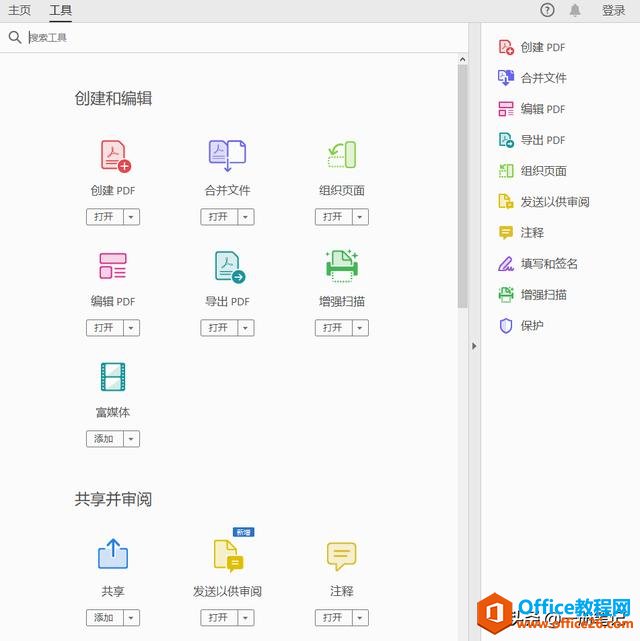Choose the Edit PDF (编辑 PDF) large icon
The image size is (640, 641).
(113, 266)
